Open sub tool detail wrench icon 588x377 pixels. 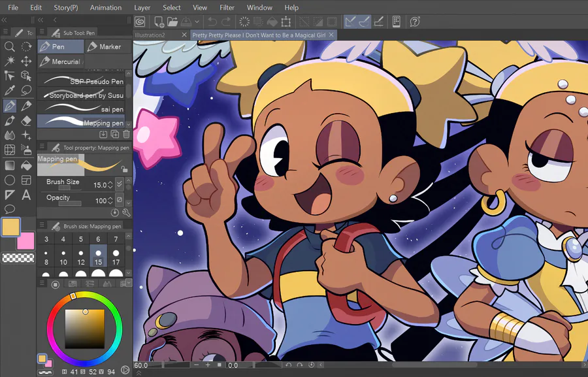[x=126, y=213]
